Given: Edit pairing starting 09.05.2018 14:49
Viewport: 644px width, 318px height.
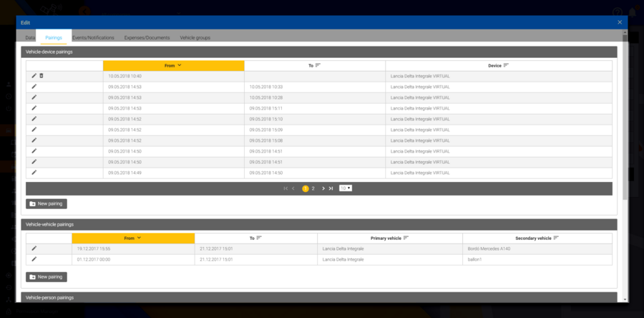Looking at the screenshot, I should coord(34,173).
